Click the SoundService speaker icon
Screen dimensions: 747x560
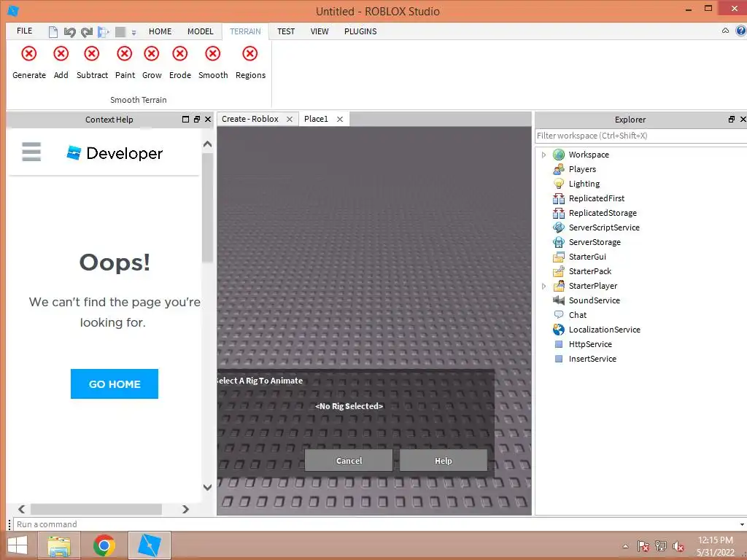559,300
